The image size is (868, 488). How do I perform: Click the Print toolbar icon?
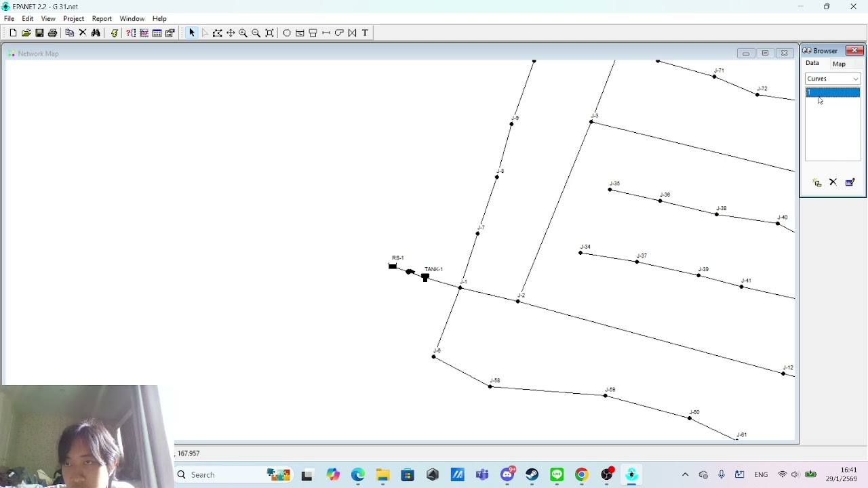(x=52, y=33)
